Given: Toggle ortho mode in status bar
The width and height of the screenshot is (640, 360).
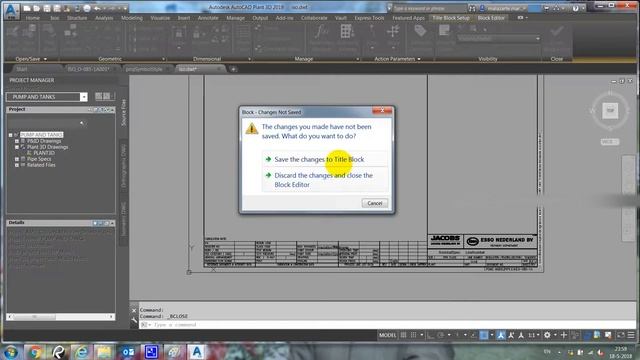Looking at the screenshot, I should pos(430,335).
